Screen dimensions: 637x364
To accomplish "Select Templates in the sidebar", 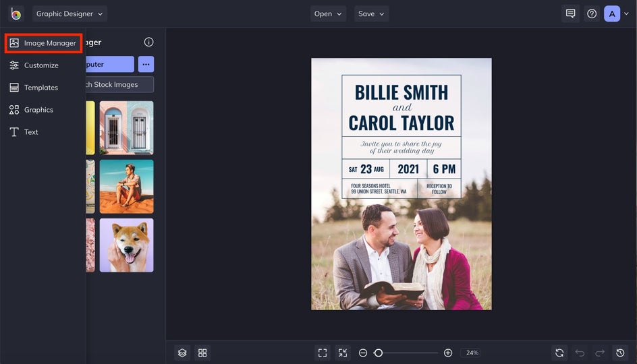I will tap(34, 88).
